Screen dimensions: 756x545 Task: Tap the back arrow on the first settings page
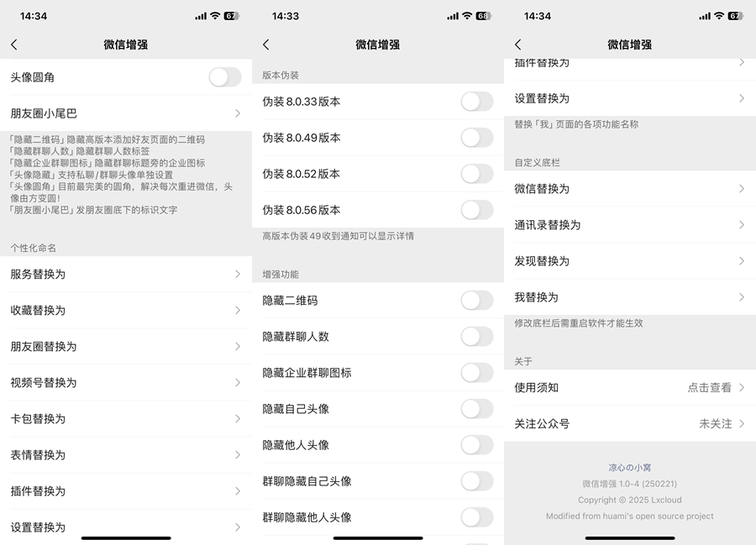click(x=13, y=45)
